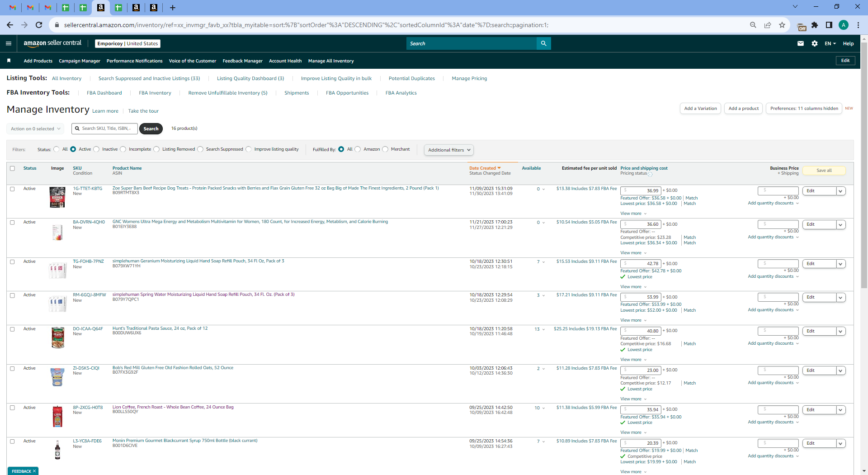
Task: Open the browser zoom magnifier icon
Action: pos(753,25)
